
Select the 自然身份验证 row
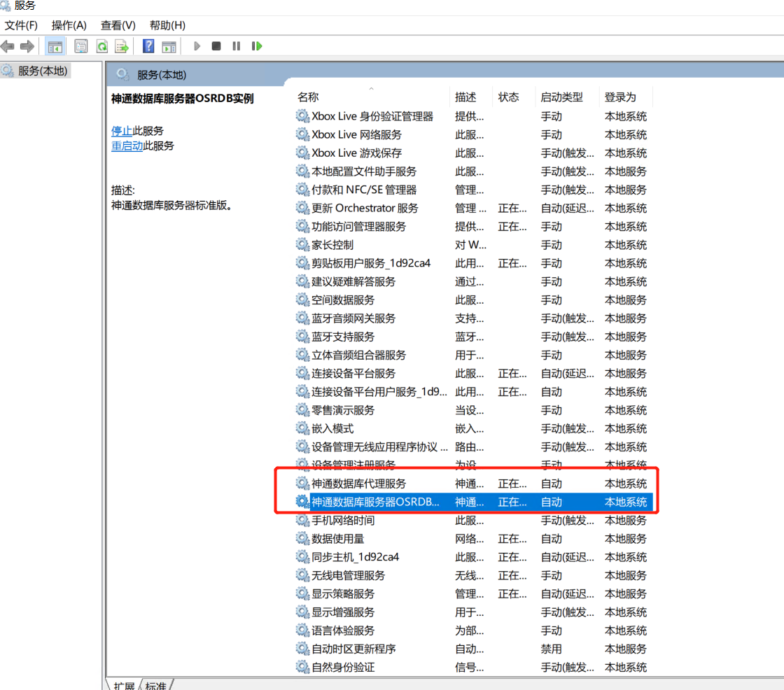(x=473, y=667)
